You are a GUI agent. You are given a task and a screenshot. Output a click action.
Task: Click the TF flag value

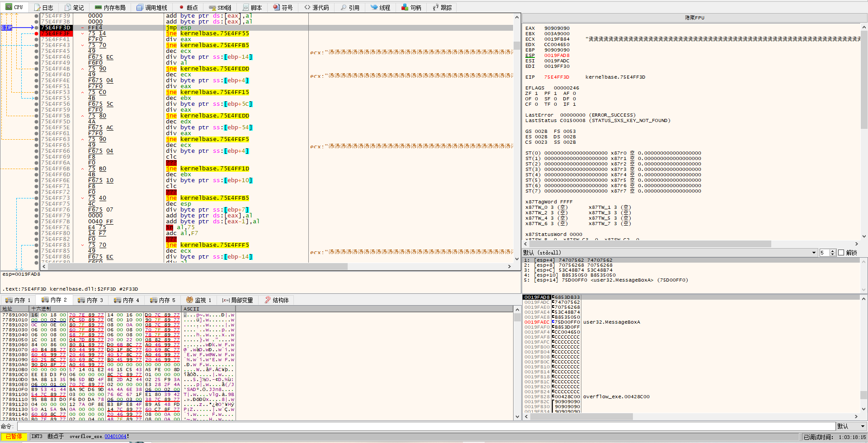click(555, 104)
